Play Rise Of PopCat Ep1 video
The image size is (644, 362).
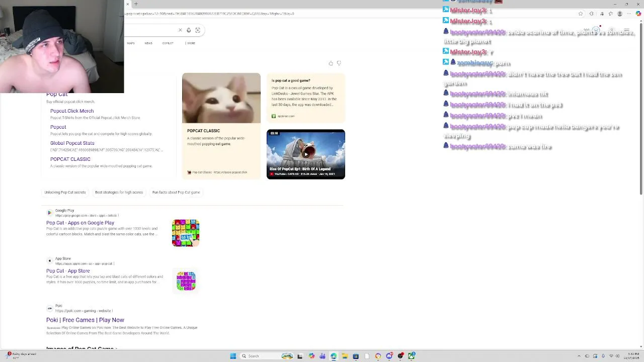click(306, 154)
